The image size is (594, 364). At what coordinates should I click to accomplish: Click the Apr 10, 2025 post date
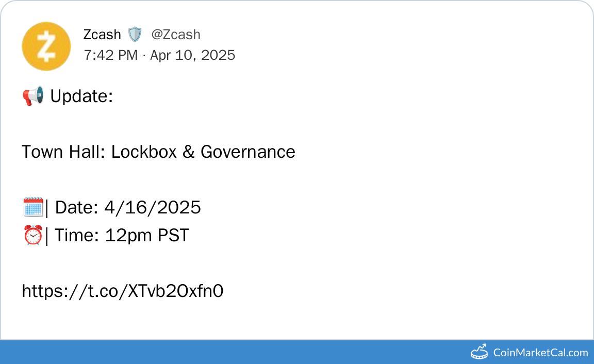click(192, 55)
